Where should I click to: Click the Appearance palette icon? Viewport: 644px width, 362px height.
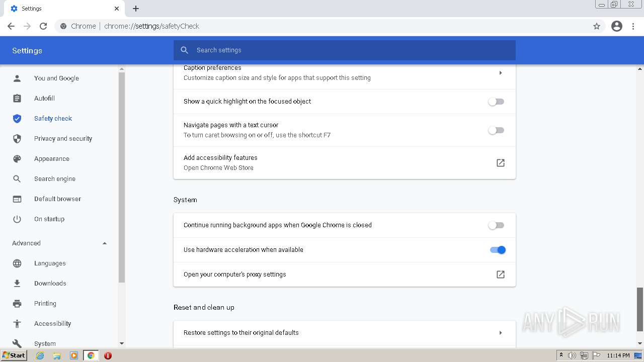coord(17,159)
